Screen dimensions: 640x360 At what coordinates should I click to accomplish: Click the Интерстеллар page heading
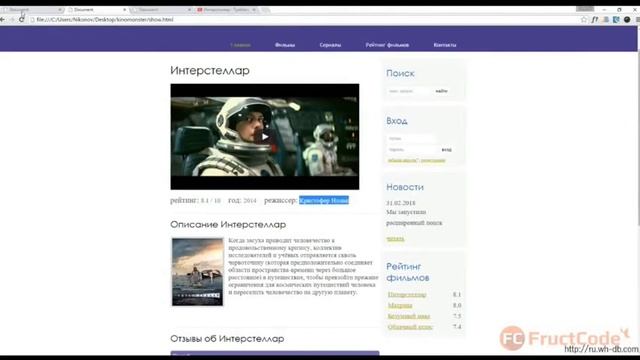coord(210,70)
